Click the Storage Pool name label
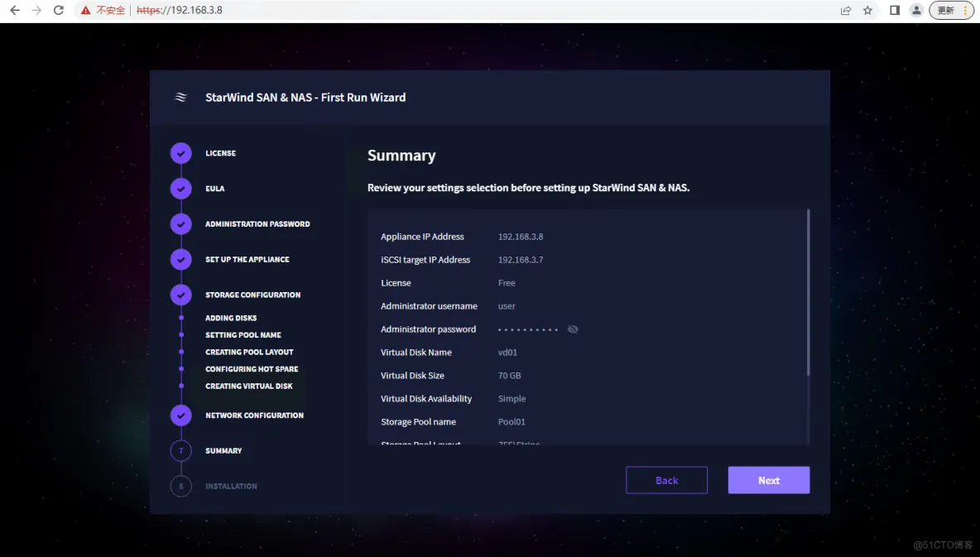 point(419,421)
